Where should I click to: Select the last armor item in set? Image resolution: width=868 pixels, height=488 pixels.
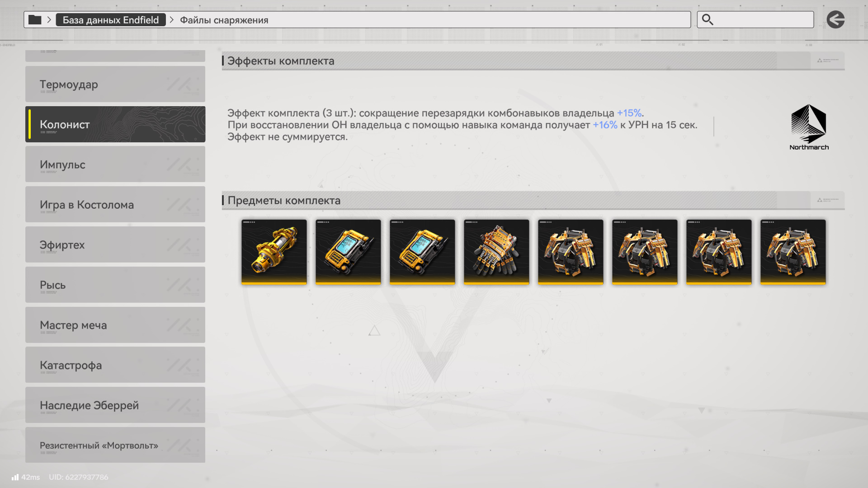tap(793, 252)
